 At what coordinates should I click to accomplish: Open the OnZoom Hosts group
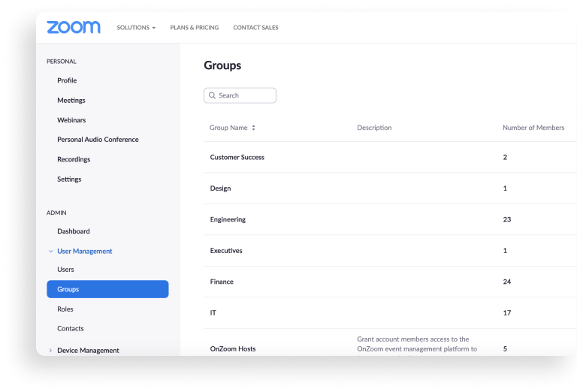[x=233, y=348]
